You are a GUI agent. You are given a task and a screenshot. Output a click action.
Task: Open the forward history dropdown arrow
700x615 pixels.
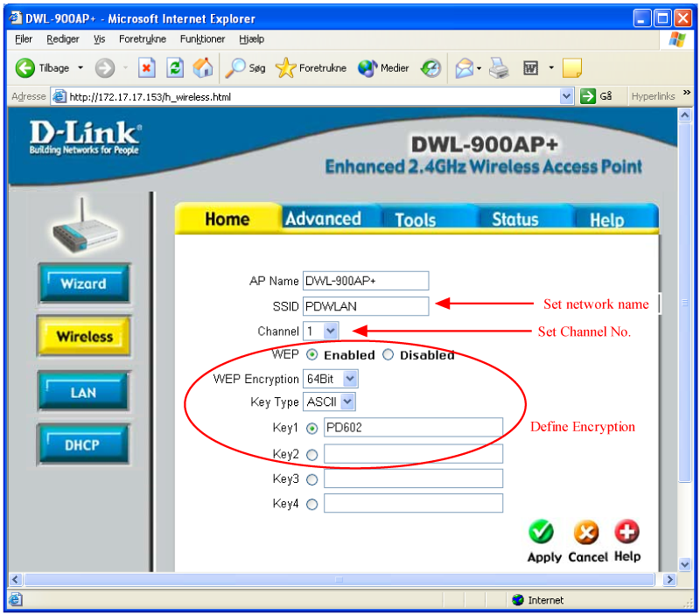125,68
